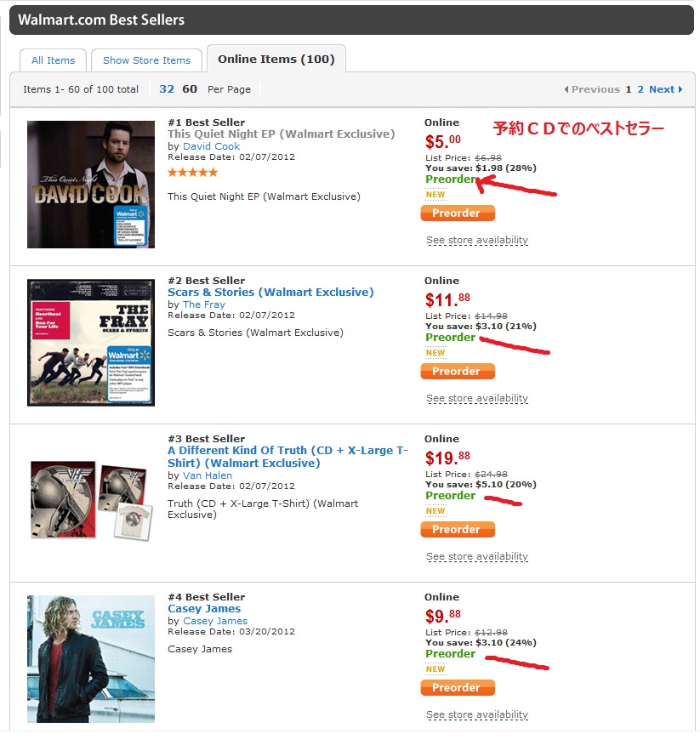Click the Previous page arrow icon
Screen dimensions: 700x751
point(566,89)
